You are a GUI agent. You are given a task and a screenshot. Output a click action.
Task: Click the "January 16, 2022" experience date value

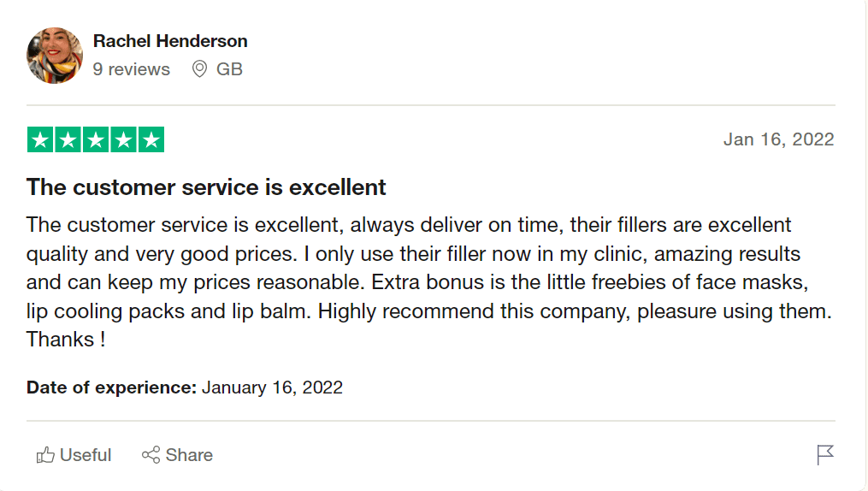pos(272,387)
